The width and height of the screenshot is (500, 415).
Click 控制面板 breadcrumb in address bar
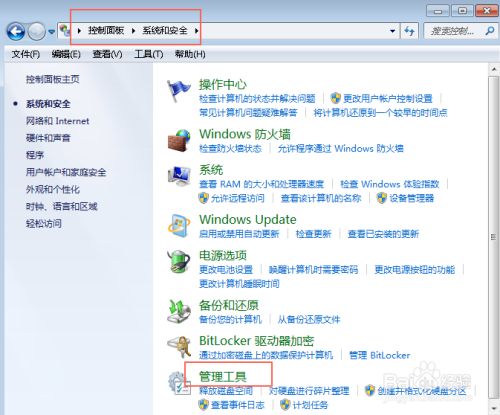click(x=106, y=31)
